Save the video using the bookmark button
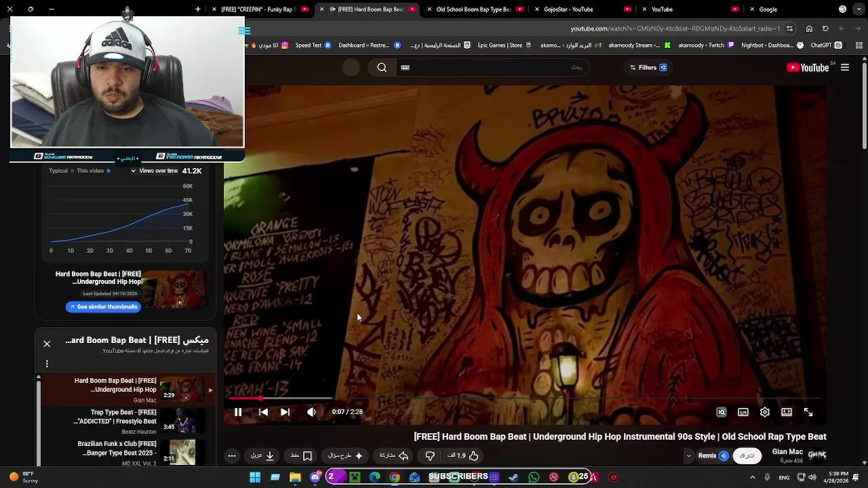The height and width of the screenshot is (488, 868). pos(302,455)
